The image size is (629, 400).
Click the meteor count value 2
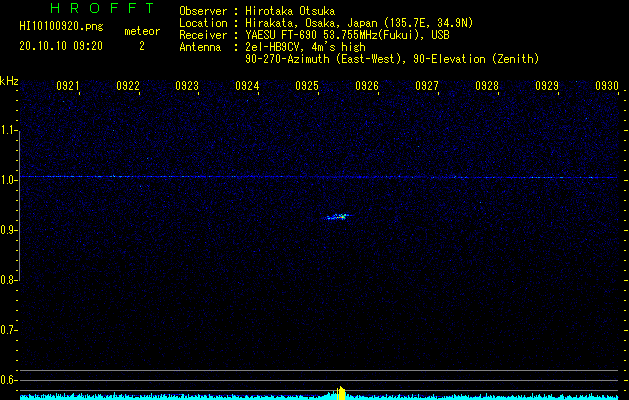142,46
